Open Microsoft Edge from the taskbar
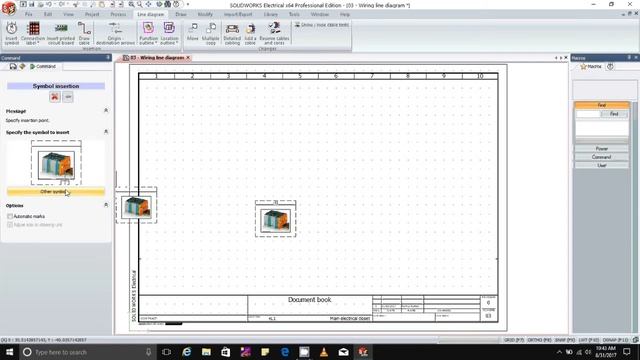This screenshot has height=360, width=640. [x=285, y=352]
